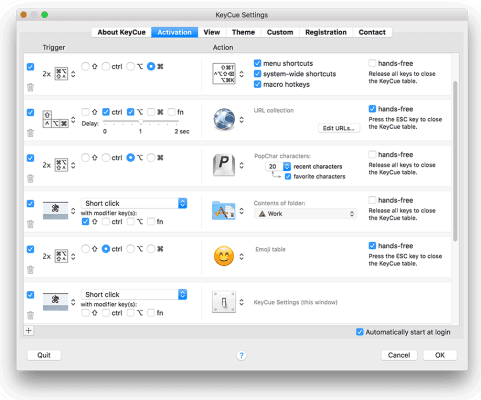This screenshot has height=400, width=481.
Task: Open trigger type stepper in URL collection row
Action: [73, 120]
